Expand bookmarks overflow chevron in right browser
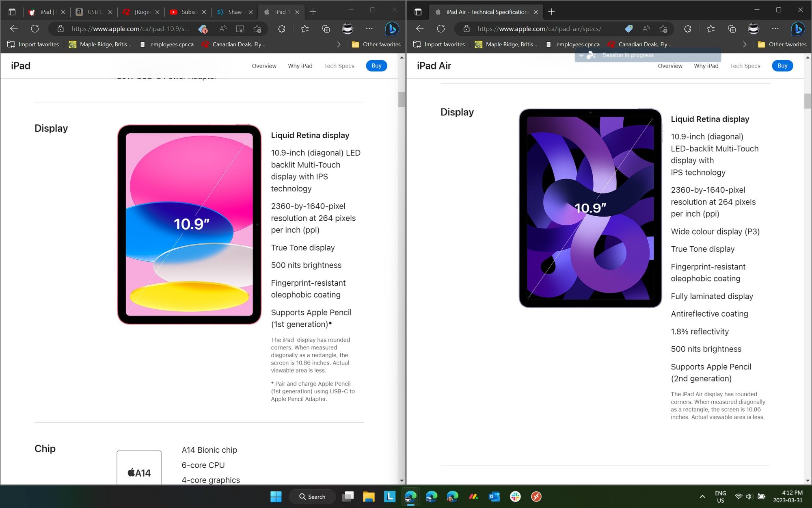This screenshot has width=812, height=508. (745, 44)
